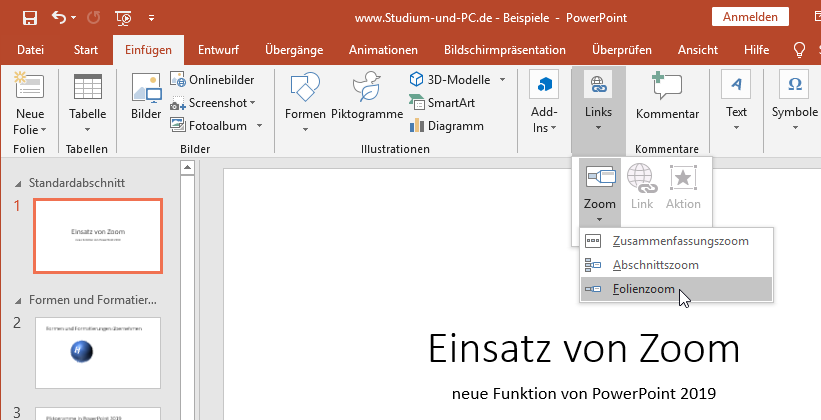The image size is (821, 420).
Task: Insert a SmartArt graphic
Action: (x=442, y=103)
